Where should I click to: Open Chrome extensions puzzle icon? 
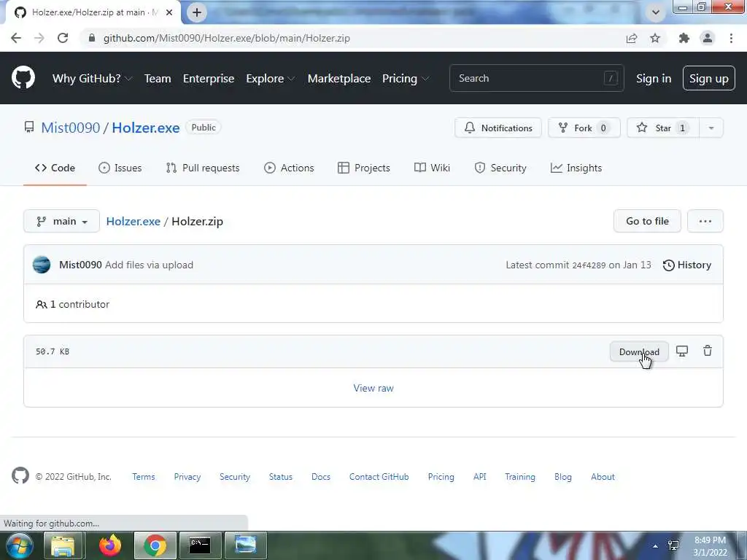point(684,38)
